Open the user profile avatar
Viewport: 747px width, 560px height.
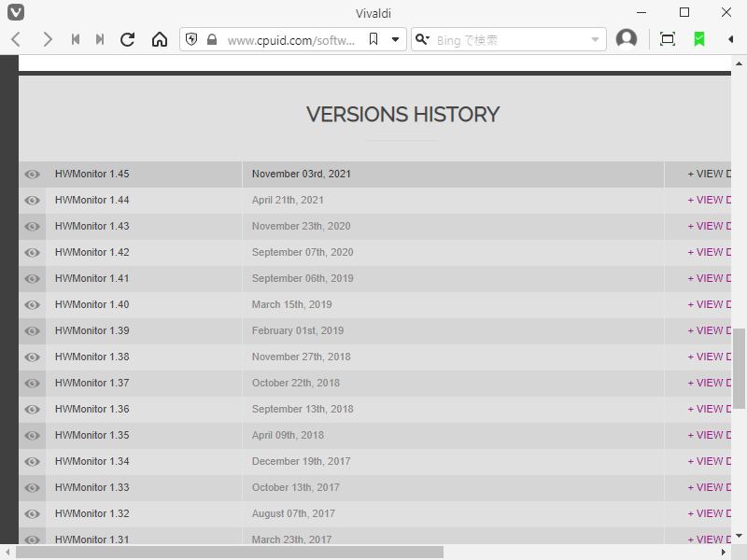pyautogui.click(x=627, y=39)
